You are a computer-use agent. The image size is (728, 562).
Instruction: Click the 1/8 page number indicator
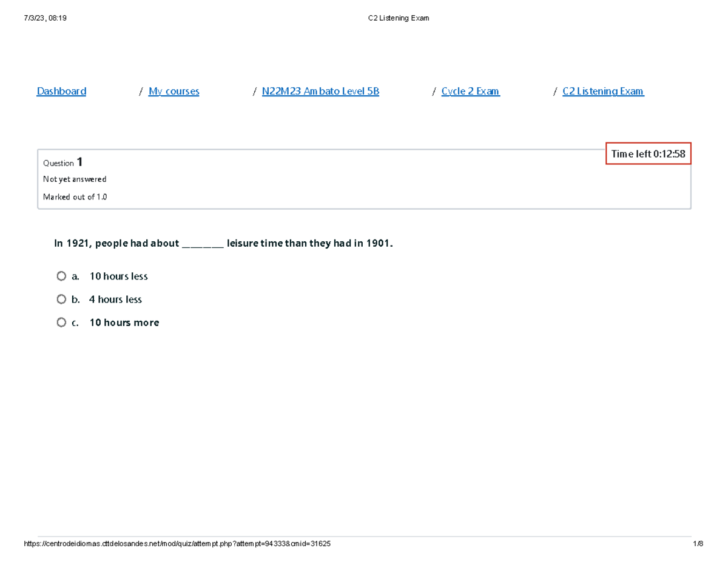point(698,544)
